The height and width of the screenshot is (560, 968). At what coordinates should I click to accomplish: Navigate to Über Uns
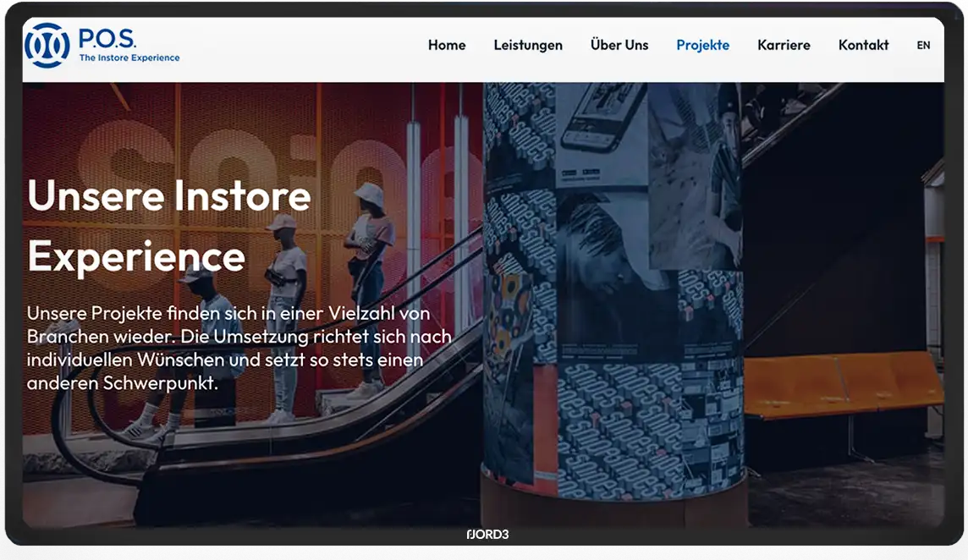(619, 46)
